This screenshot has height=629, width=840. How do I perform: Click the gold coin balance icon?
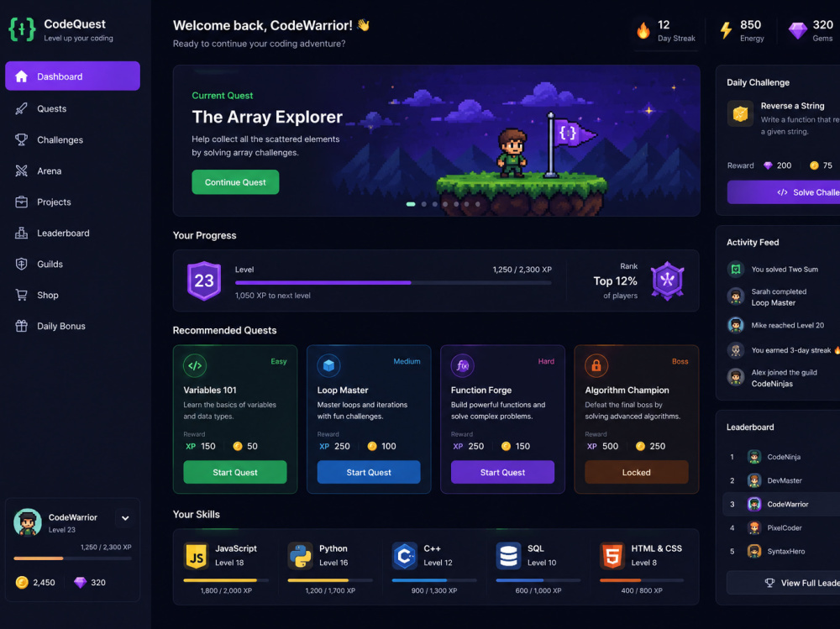[x=22, y=582]
